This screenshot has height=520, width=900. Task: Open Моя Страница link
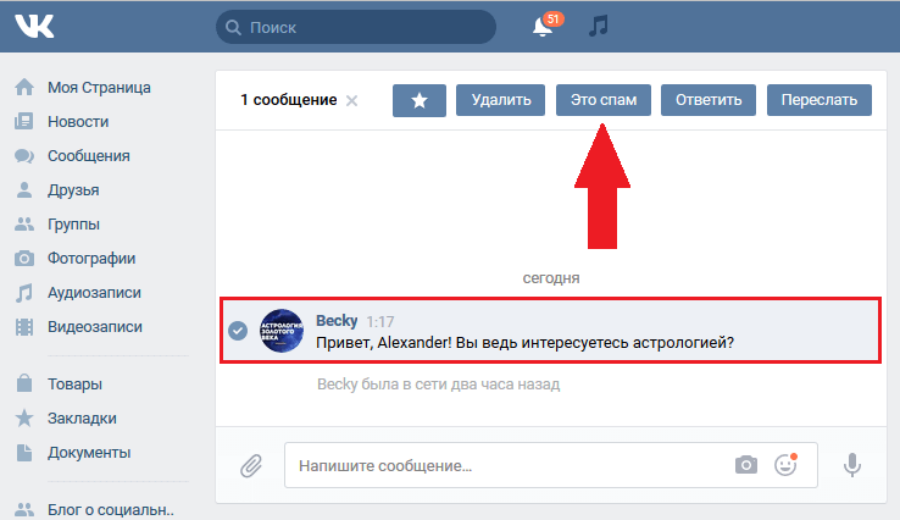point(99,87)
